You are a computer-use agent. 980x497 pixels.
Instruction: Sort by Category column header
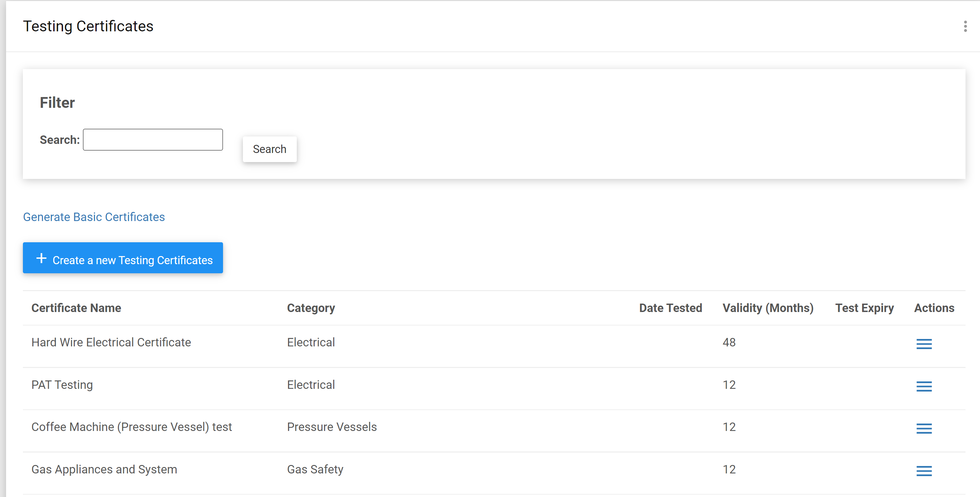[x=310, y=308]
